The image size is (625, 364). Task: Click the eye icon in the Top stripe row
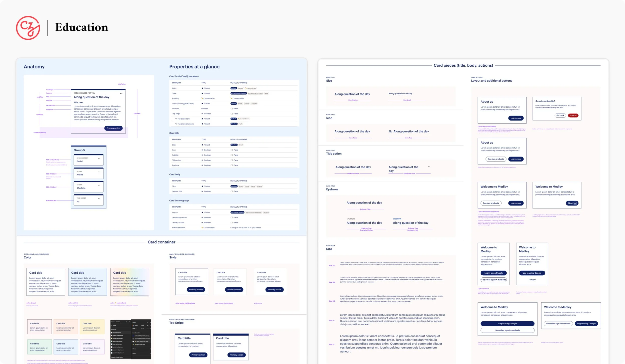coord(202,114)
